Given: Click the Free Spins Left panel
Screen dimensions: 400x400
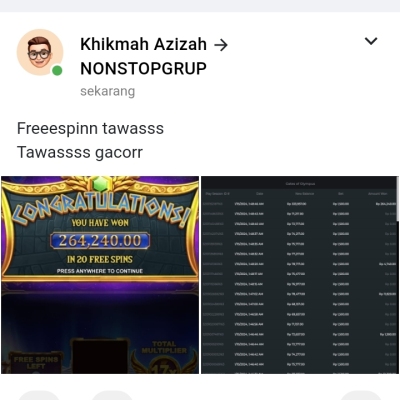Looking at the screenshot, I should point(36,362).
